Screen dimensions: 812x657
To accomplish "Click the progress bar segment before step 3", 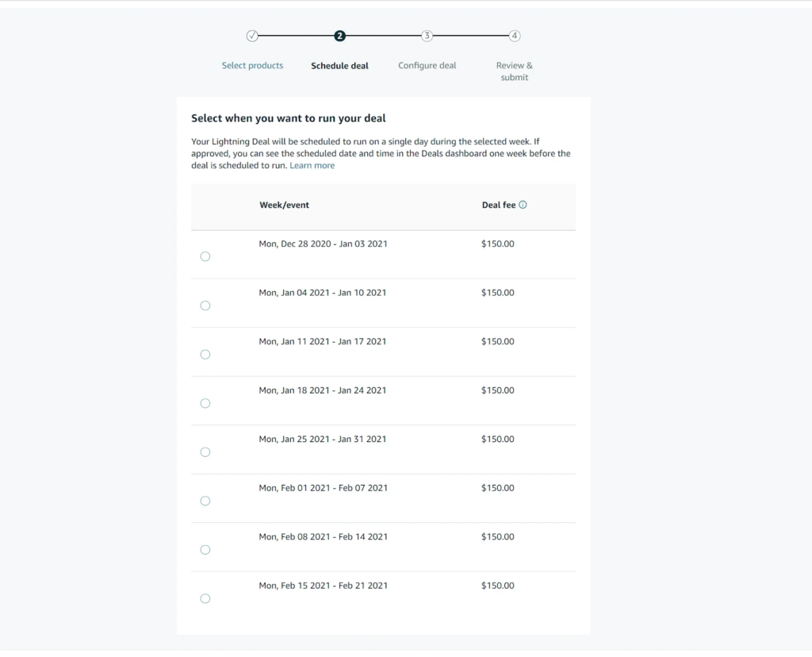I will [x=383, y=36].
